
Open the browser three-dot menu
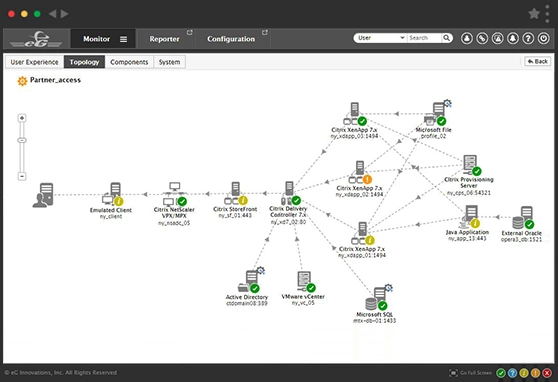point(547,14)
